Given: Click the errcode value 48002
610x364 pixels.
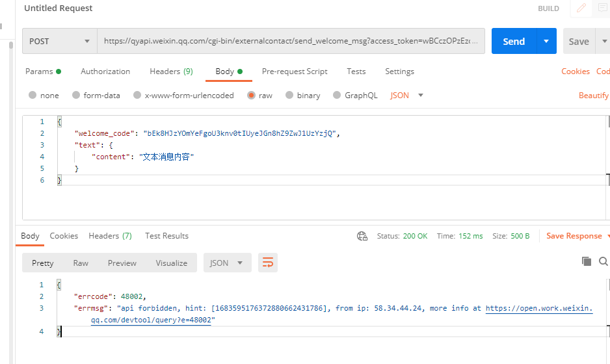Looking at the screenshot, I should [132, 296].
